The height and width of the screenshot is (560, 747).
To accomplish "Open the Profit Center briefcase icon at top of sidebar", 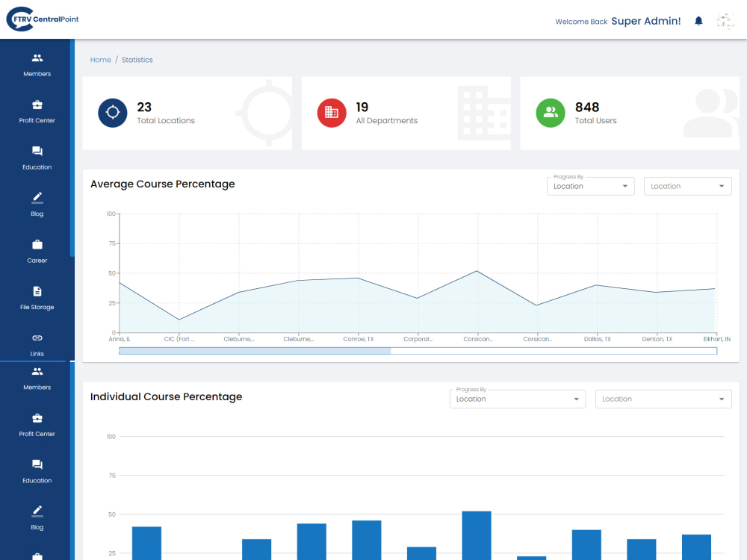I will click(37, 105).
